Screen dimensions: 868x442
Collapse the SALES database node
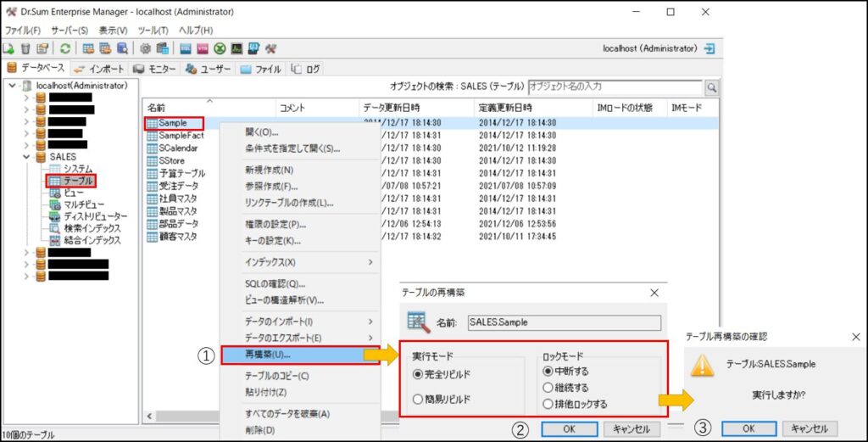(x=27, y=157)
